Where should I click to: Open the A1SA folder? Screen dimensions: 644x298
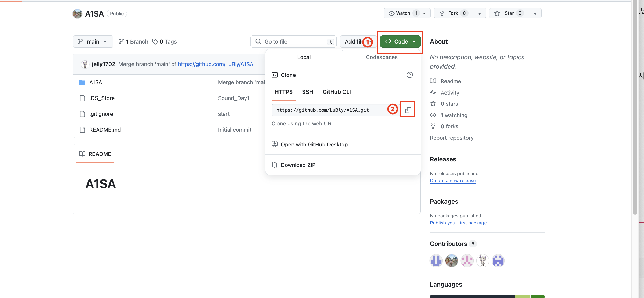[x=96, y=82]
